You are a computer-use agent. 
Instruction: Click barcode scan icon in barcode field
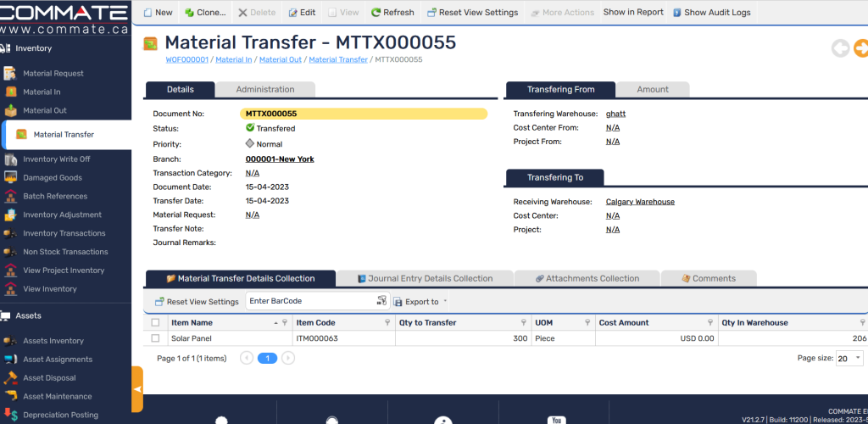tap(382, 300)
